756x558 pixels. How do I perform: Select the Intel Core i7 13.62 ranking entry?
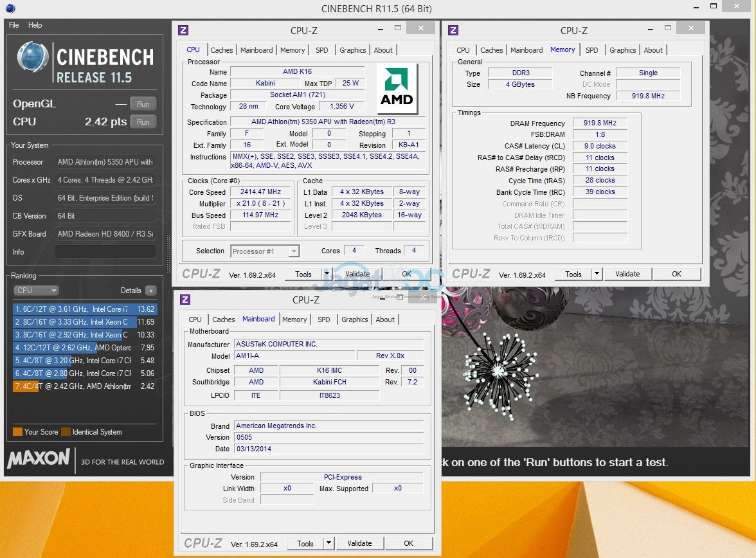pos(85,309)
